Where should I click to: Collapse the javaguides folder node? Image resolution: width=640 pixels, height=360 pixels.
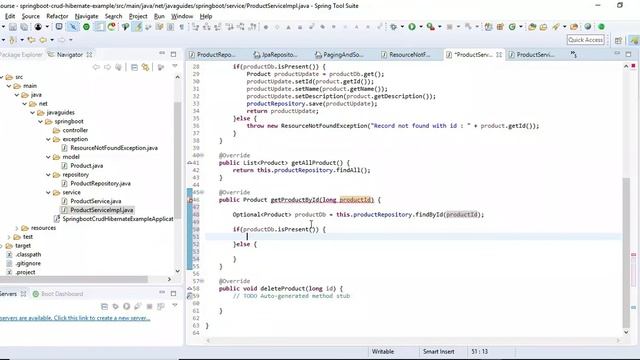(x=32, y=113)
